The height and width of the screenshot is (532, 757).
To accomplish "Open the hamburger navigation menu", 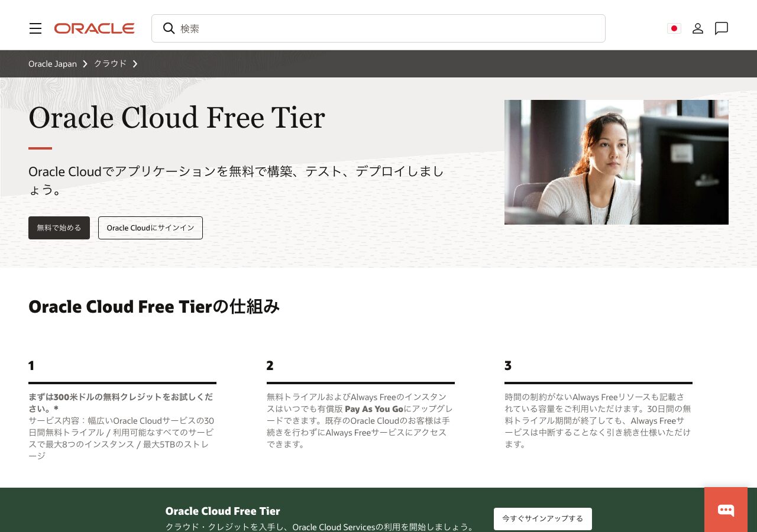I will [x=35, y=28].
